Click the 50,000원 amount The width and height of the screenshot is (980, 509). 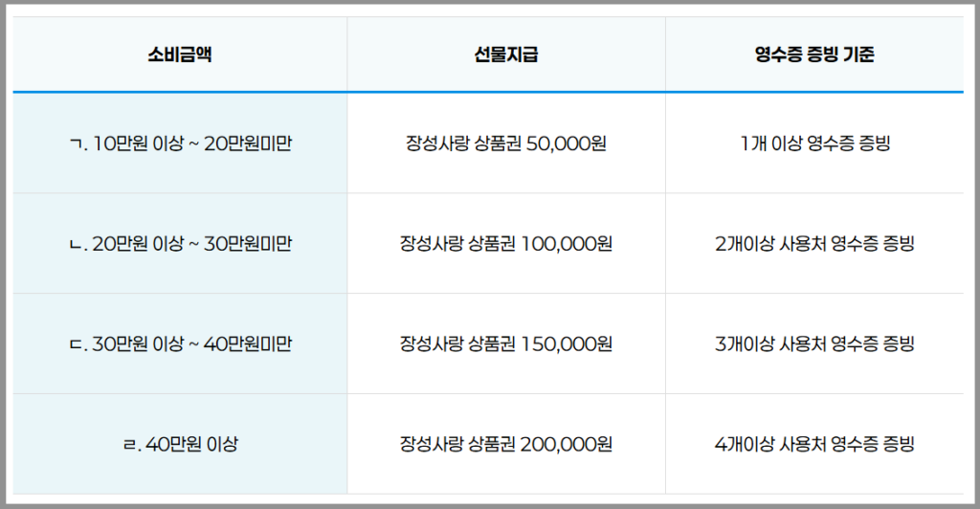pos(567,144)
